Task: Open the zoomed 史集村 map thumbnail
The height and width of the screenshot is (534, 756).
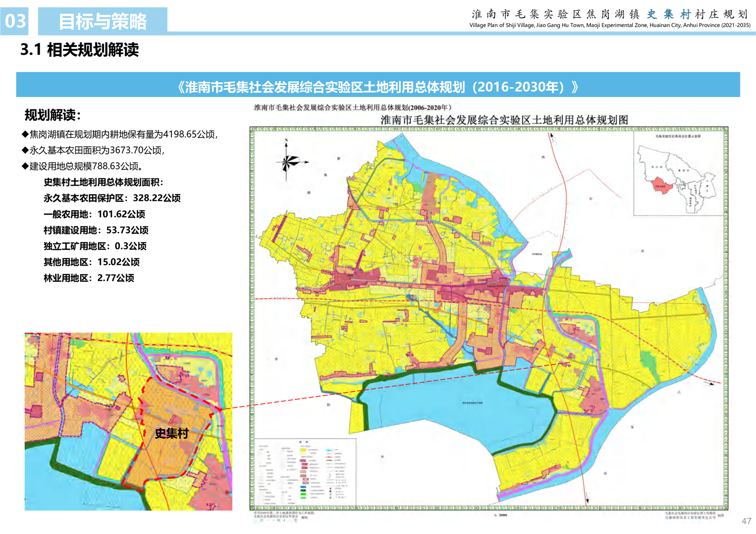Action: (128, 421)
